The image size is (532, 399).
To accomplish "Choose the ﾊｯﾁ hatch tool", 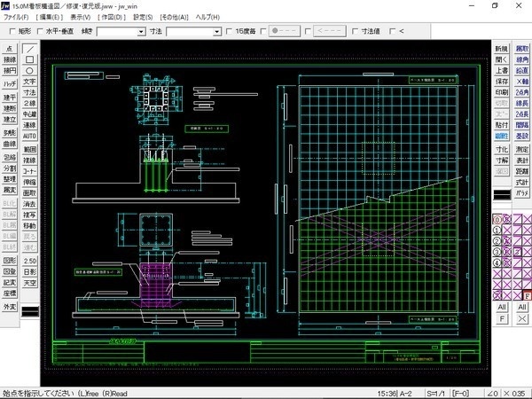I will click(10, 84).
